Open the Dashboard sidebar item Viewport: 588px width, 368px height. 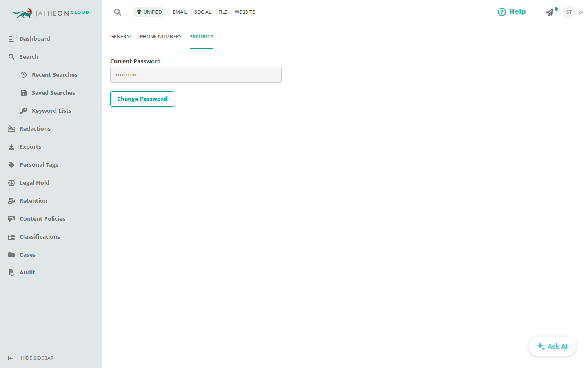coord(35,39)
